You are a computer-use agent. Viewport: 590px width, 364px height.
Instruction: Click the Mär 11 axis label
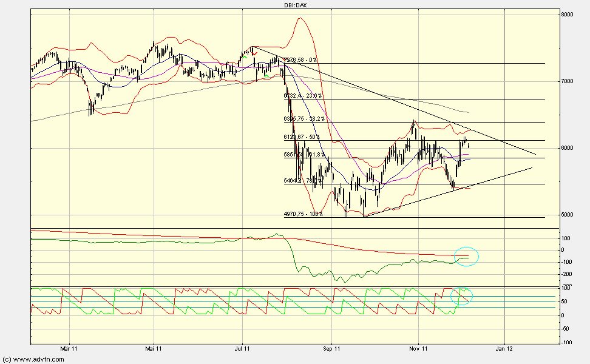tap(69, 348)
